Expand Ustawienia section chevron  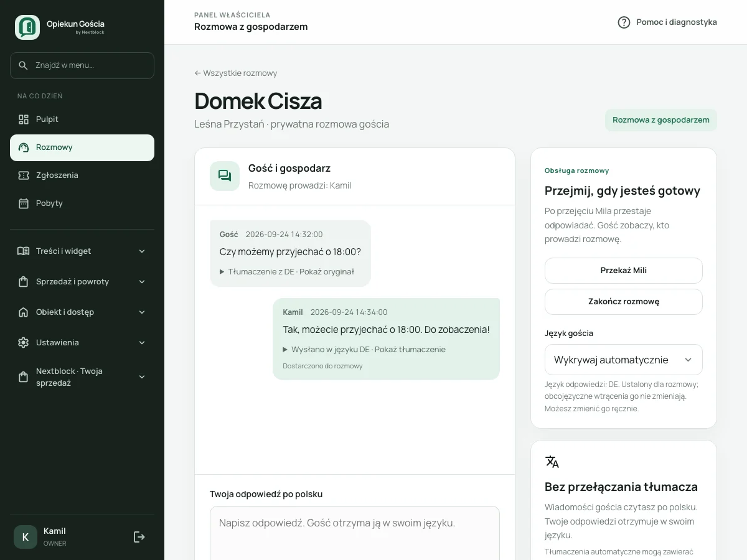coord(142,343)
